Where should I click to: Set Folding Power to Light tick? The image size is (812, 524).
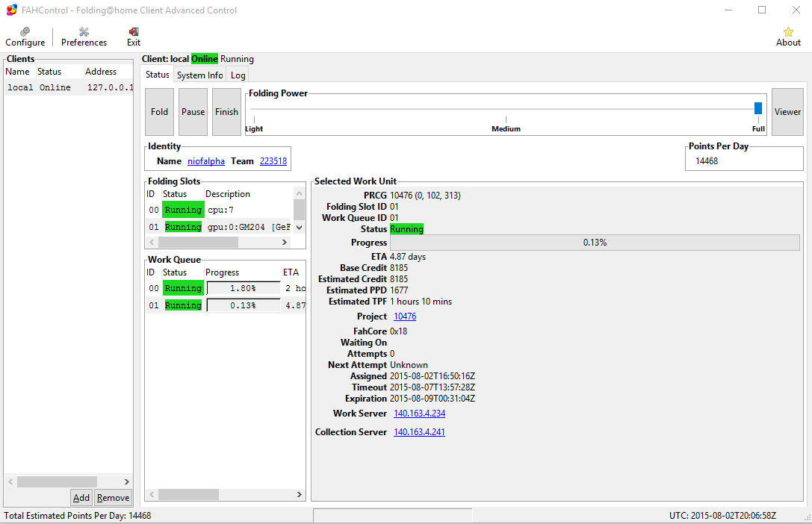click(254, 119)
